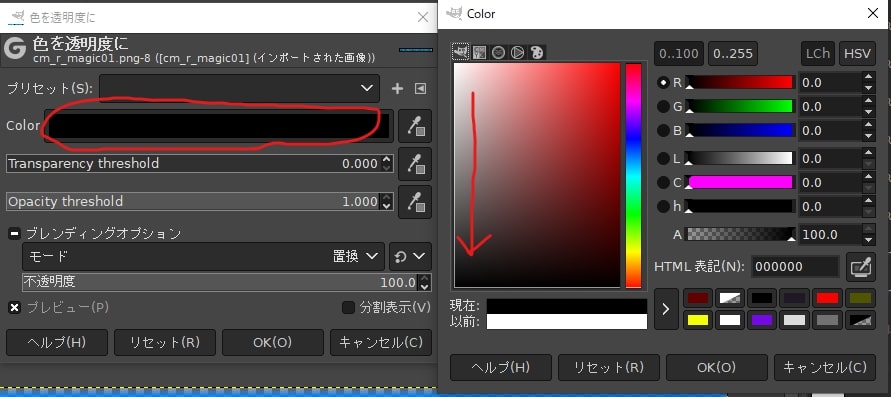The image size is (891, 397).
Task: Click ヘルプ(H) in the Color dialog
Action: tap(501, 367)
